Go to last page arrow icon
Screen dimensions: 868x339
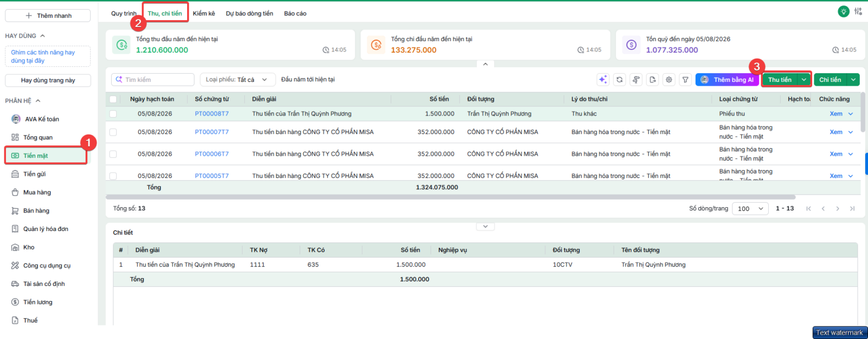pyautogui.click(x=852, y=209)
